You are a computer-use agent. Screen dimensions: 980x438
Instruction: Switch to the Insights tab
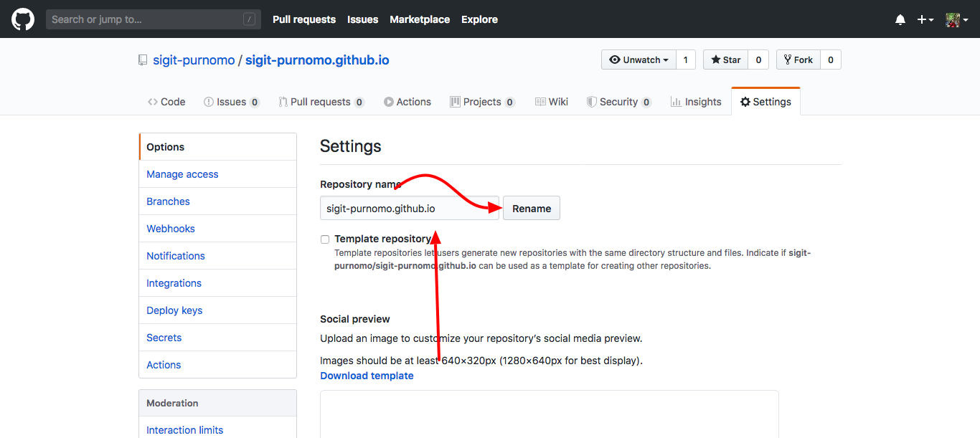[696, 102]
